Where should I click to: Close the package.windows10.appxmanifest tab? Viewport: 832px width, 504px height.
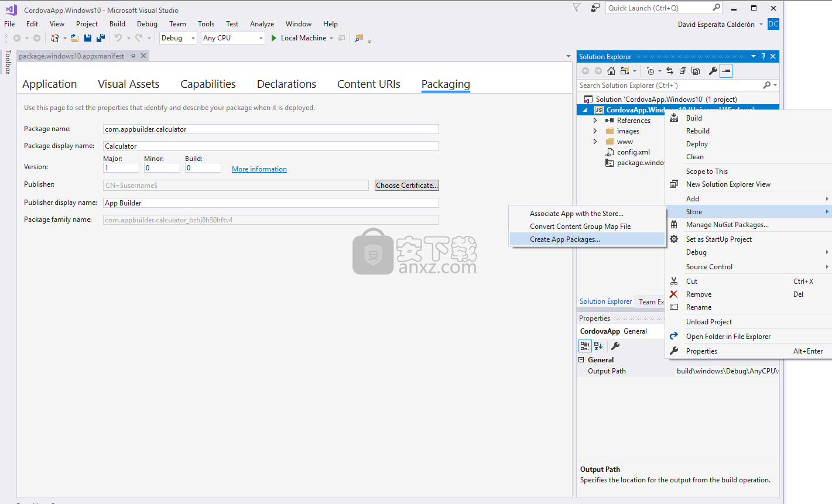tap(143, 56)
